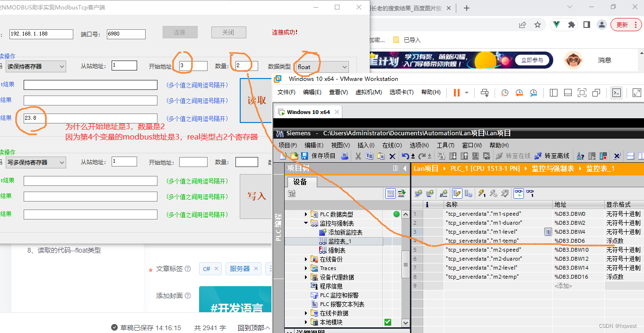Click 添加新监控表 in project tree
Image resolution: width=644 pixels, height=333 pixels.
tap(345, 232)
